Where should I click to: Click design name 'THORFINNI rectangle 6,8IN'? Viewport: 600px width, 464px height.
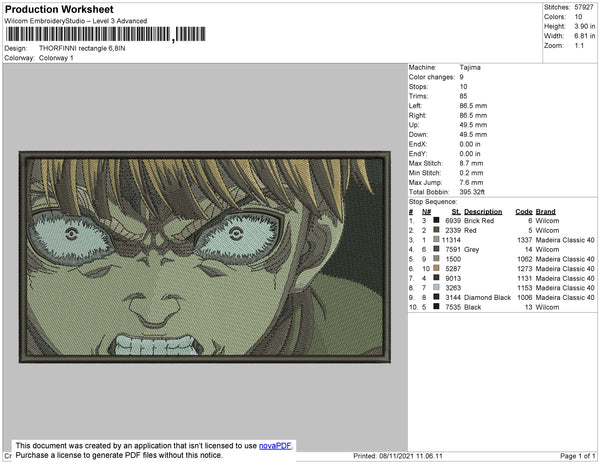[82, 49]
